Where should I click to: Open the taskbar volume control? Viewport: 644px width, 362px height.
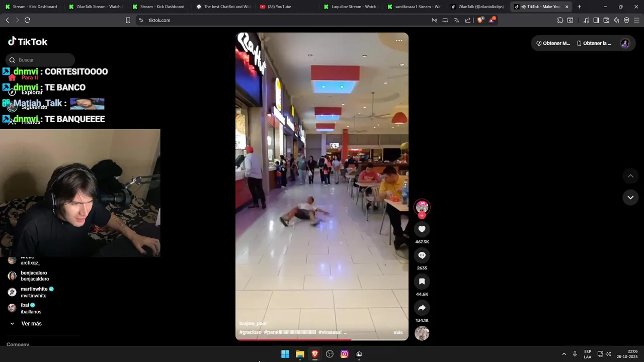pos(608,354)
